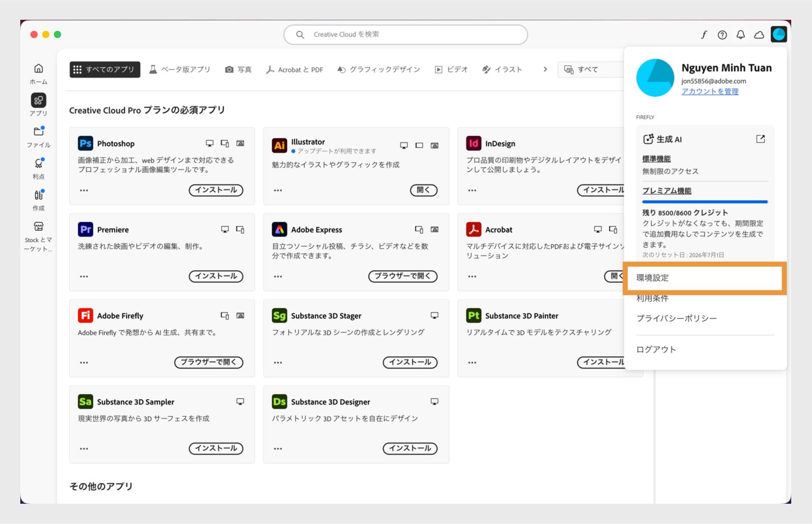Open Adobe Express with ブラウザーで開く
This screenshot has height=524, width=812.
pyautogui.click(x=403, y=276)
